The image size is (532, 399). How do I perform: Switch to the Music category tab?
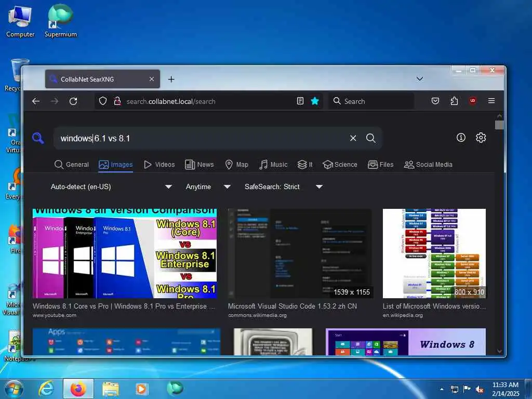(273, 165)
